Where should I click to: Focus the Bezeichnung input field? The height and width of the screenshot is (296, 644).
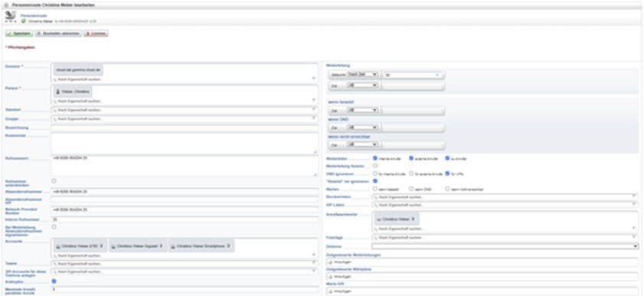point(185,128)
